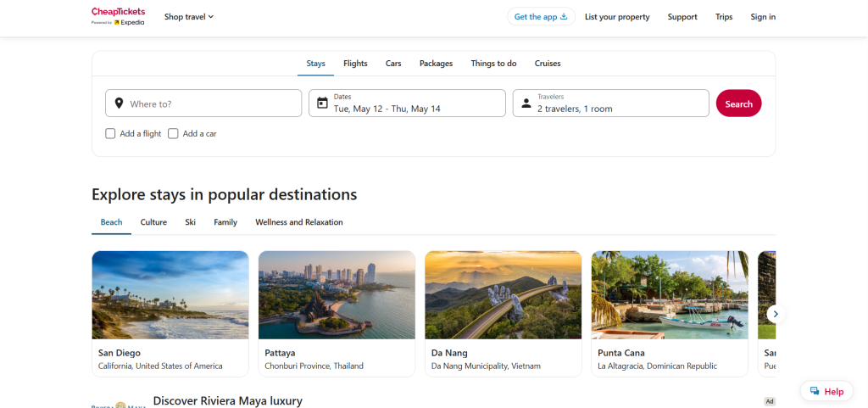Select the Culture destinations tab
The image size is (868, 408).
pyautogui.click(x=153, y=222)
